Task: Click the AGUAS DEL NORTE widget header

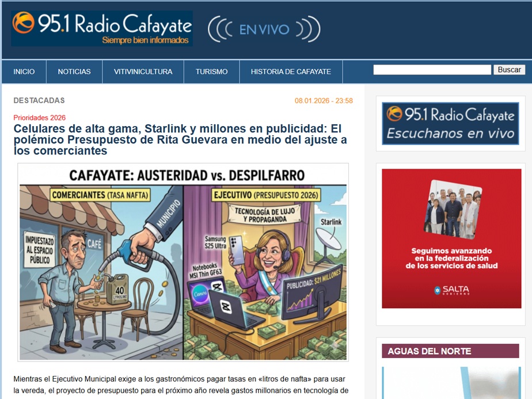Action: pyautogui.click(x=450, y=351)
